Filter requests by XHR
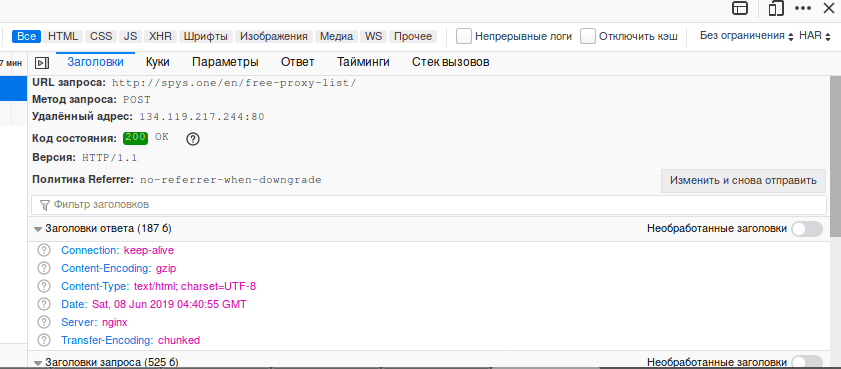The height and width of the screenshot is (369, 841). tap(160, 36)
